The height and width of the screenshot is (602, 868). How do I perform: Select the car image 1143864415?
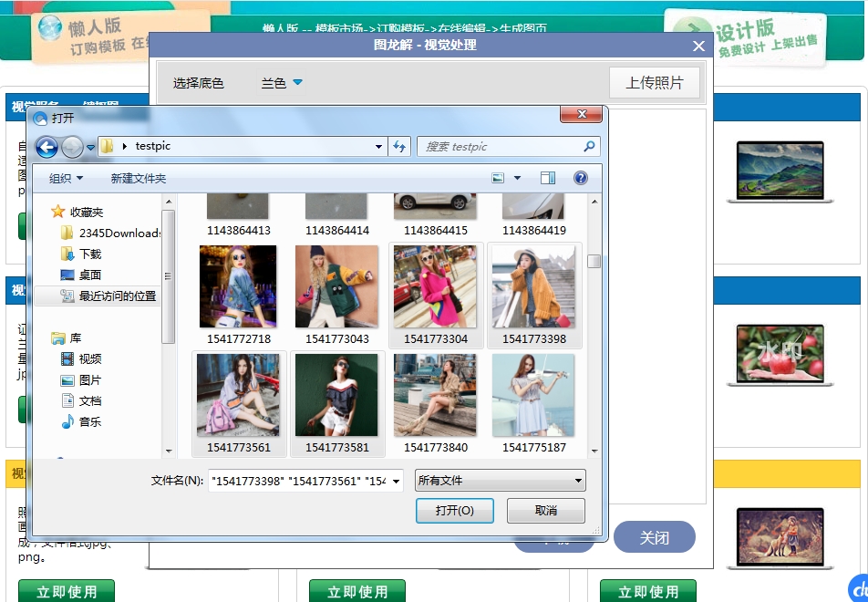click(435, 206)
